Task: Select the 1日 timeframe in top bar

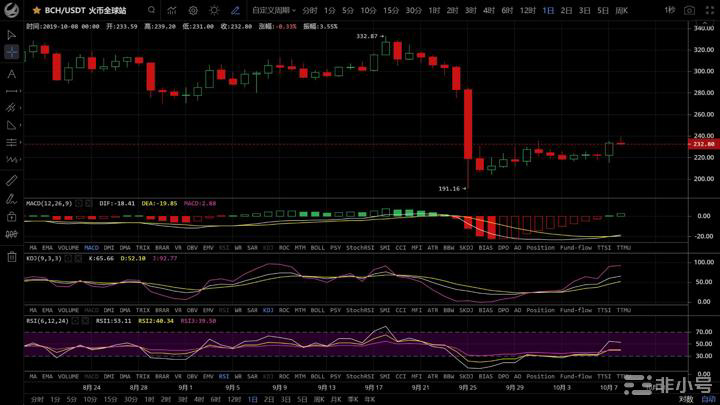Action: click(548, 10)
